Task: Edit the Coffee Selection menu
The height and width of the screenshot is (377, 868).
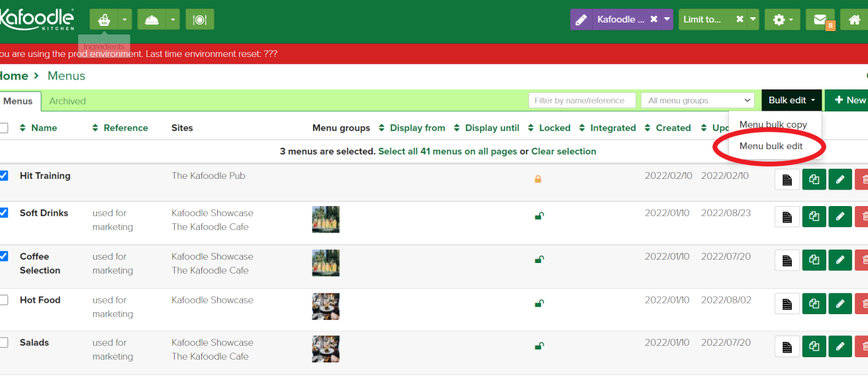Action: point(840,260)
